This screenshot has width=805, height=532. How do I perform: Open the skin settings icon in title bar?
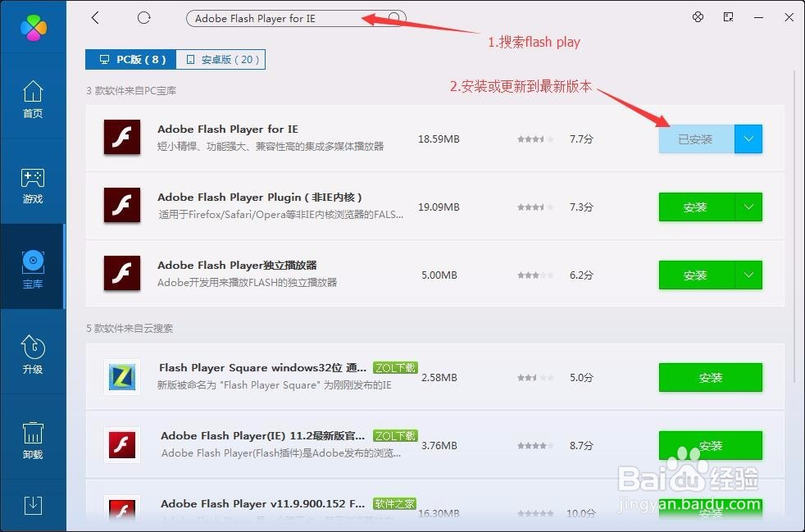pyautogui.click(x=698, y=17)
